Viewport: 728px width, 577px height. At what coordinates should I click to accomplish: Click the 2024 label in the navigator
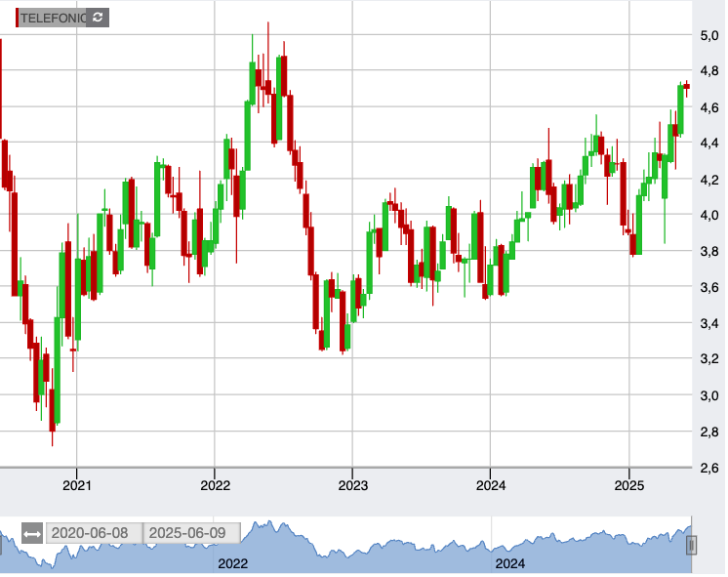click(509, 564)
